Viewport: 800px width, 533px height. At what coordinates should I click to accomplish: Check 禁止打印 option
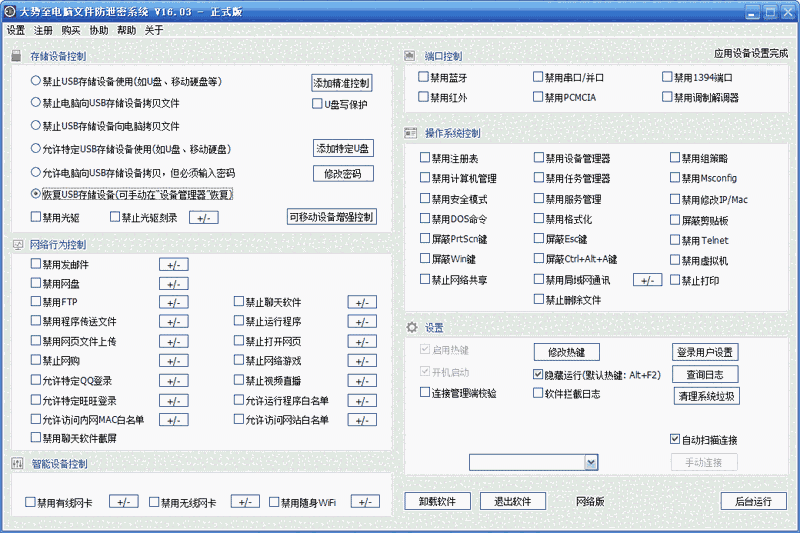[675, 280]
